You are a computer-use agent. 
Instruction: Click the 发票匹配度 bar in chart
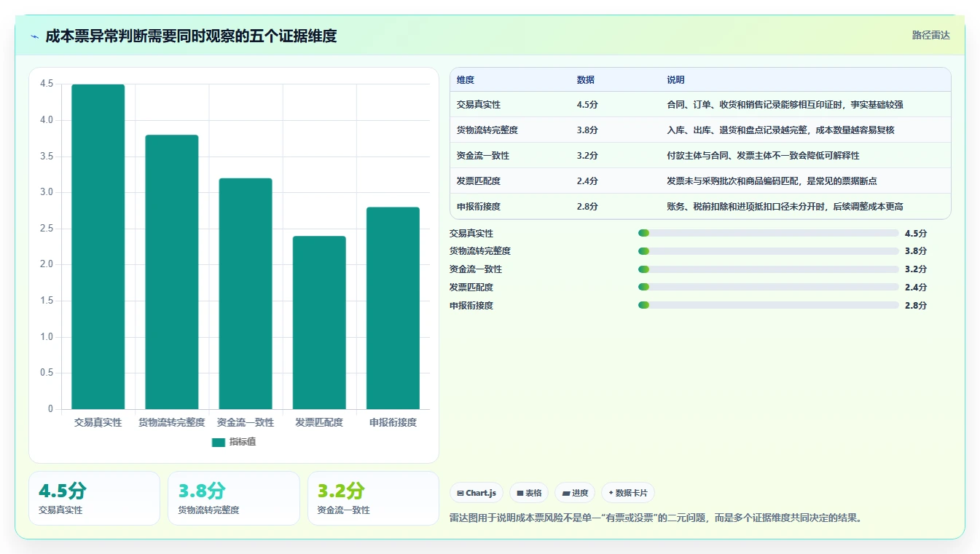click(x=319, y=322)
